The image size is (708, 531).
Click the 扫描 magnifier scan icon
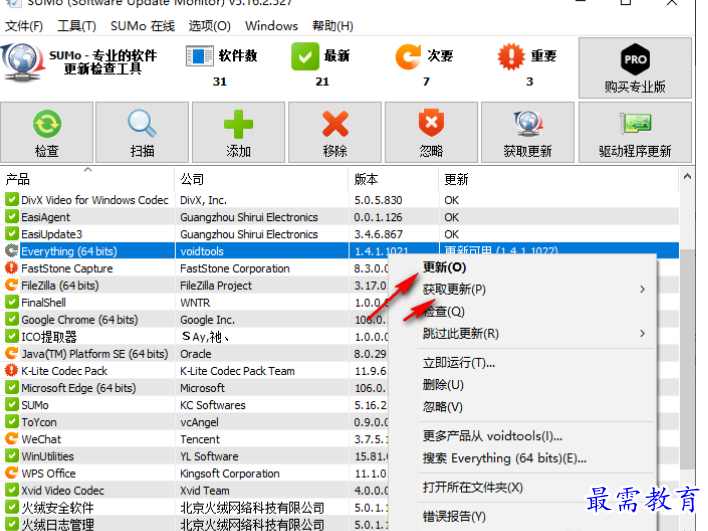142,123
